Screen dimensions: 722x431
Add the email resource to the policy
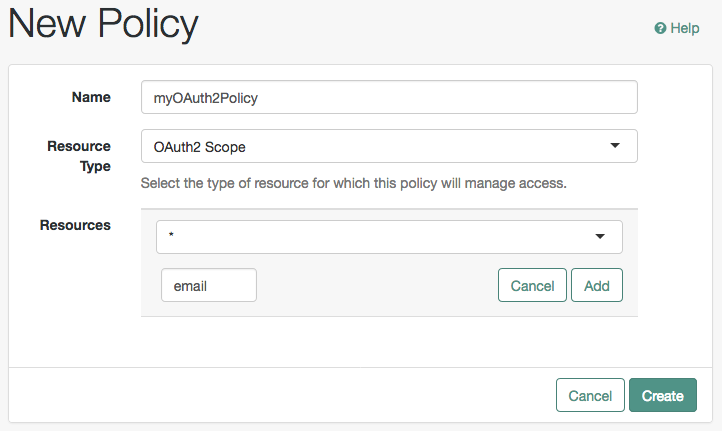[597, 285]
